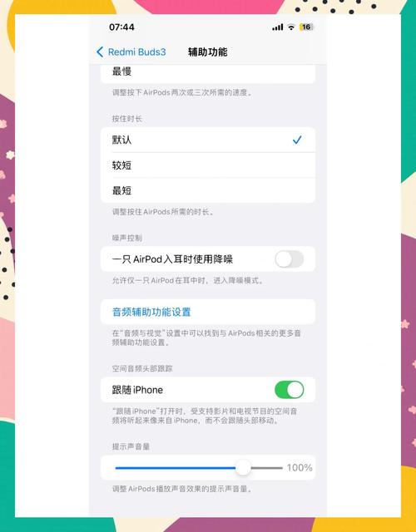Disable the 跟随 iPhone switch
The image size is (416, 532).
coord(289,390)
